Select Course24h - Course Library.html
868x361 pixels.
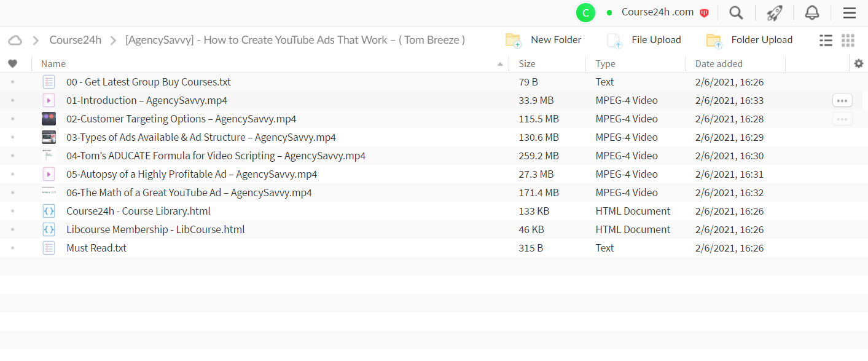coord(138,211)
